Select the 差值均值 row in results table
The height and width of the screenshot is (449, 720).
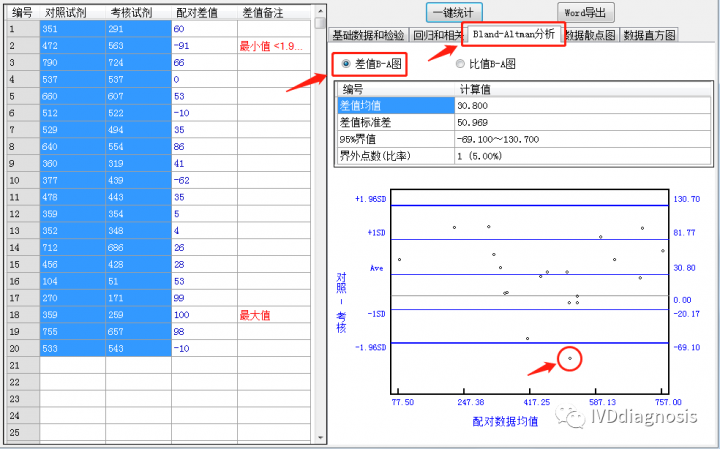394,105
